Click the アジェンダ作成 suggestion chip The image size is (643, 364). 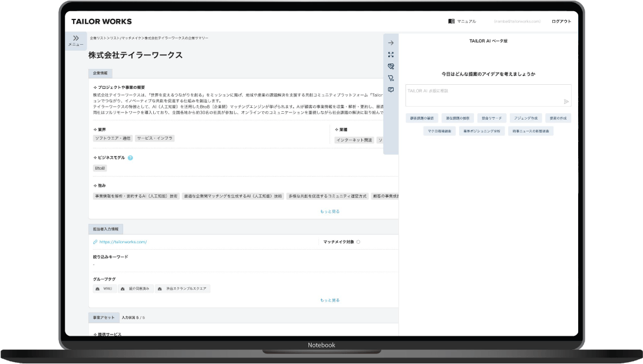[526, 118]
